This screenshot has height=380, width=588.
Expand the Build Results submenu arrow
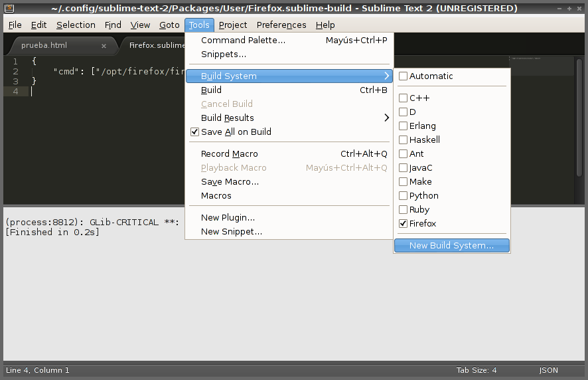(387, 118)
